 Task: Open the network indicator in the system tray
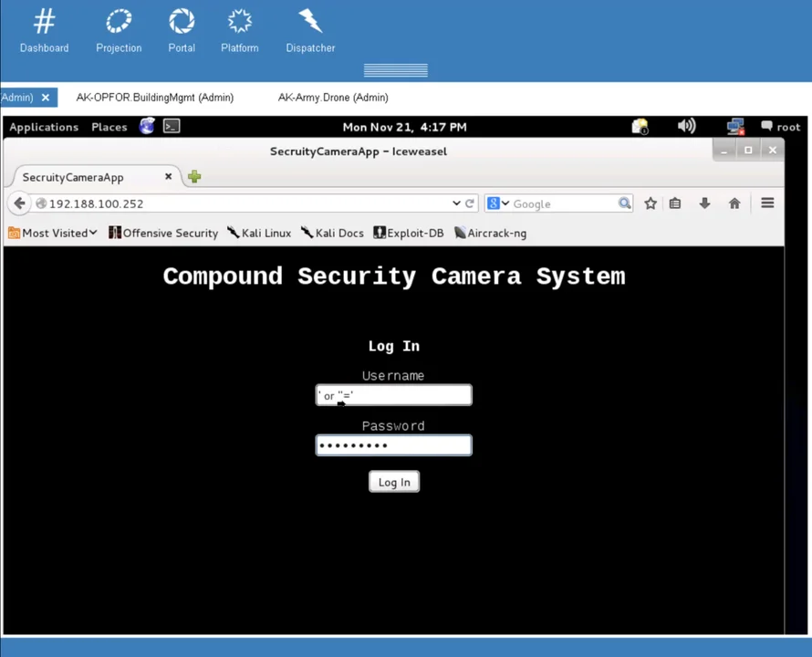point(735,127)
